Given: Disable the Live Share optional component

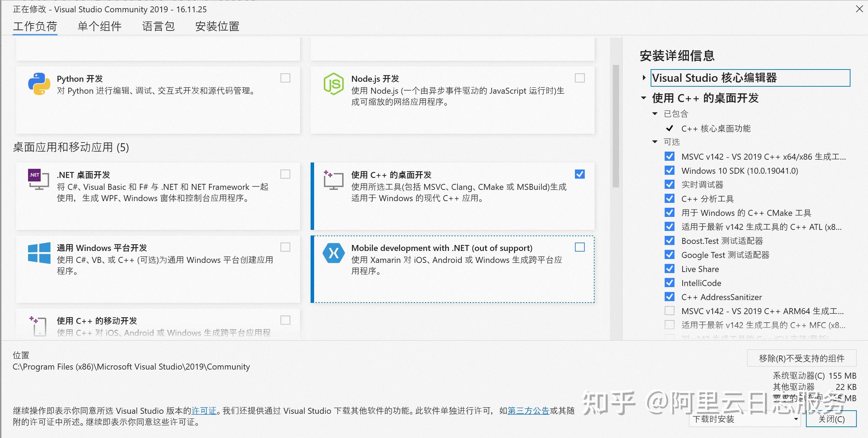Looking at the screenshot, I should point(670,269).
